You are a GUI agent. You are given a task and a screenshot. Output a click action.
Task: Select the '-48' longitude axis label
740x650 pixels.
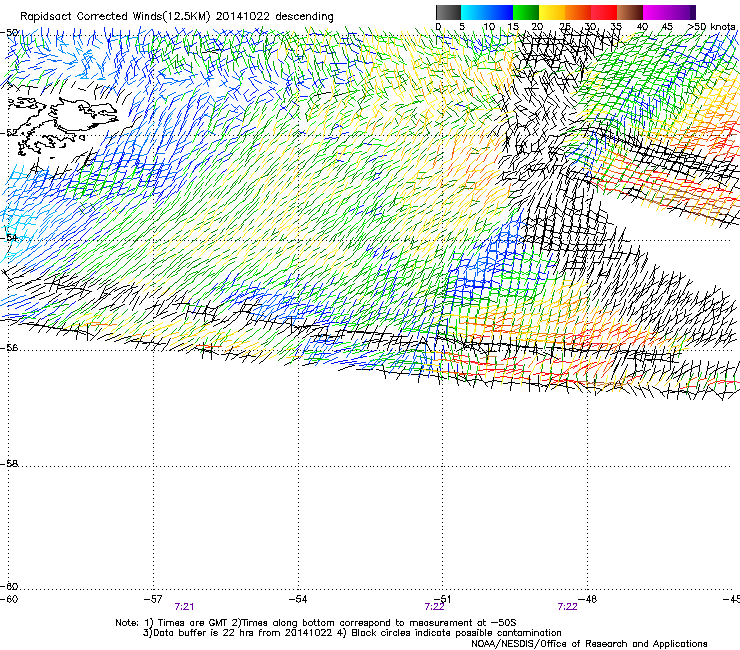click(x=588, y=599)
